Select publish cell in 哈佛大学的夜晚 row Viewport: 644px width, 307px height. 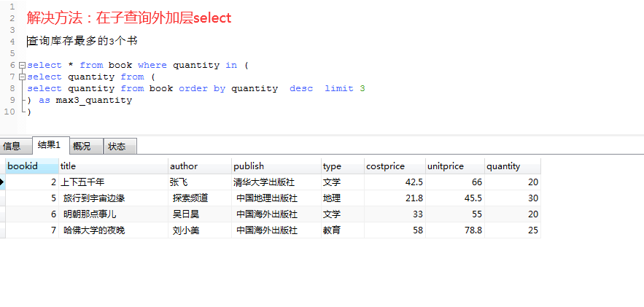pyautogui.click(x=276, y=230)
